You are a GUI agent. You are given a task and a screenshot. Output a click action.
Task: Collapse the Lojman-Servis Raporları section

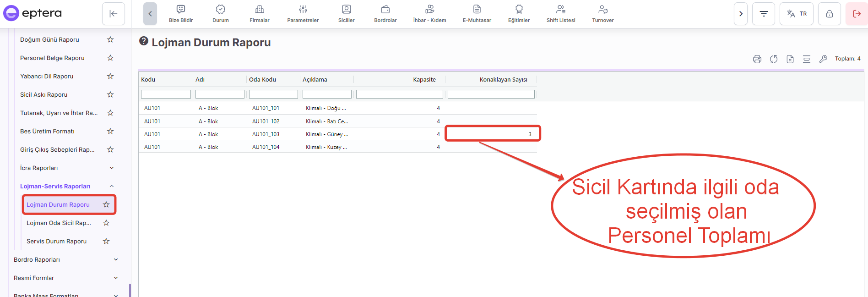tap(112, 186)
